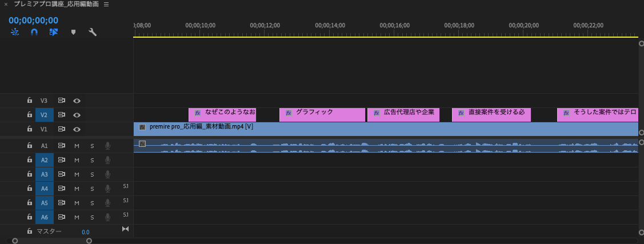
Task: Hide V3 track output with eye icon
Action: [77, 100]
